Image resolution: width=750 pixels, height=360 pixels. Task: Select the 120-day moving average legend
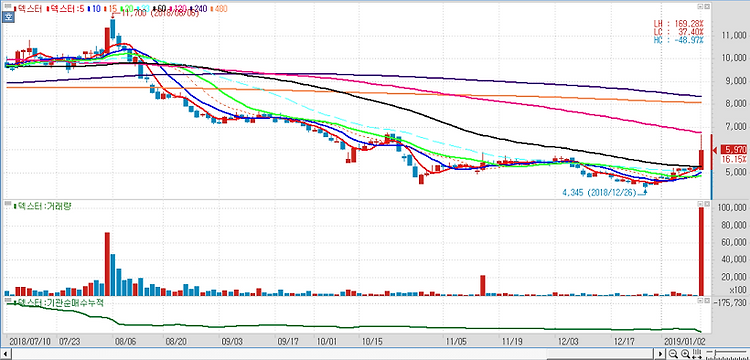coord(178,9)
